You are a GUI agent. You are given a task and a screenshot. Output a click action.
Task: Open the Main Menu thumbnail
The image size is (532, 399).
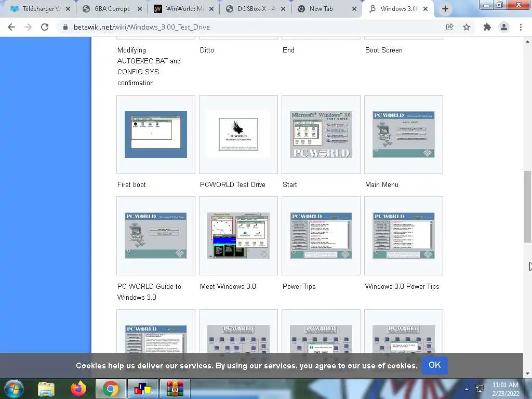pyautogui.click(x=404, y=135)
